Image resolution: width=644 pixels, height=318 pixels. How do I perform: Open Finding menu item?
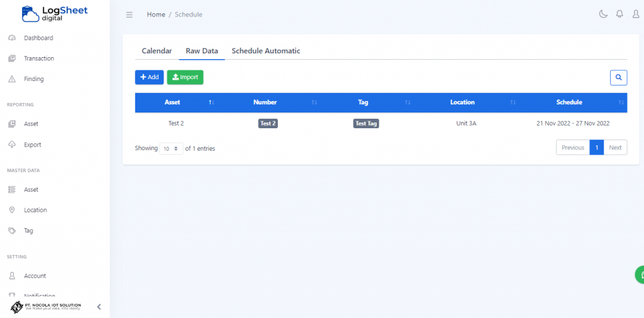click(x=34, y=79)
